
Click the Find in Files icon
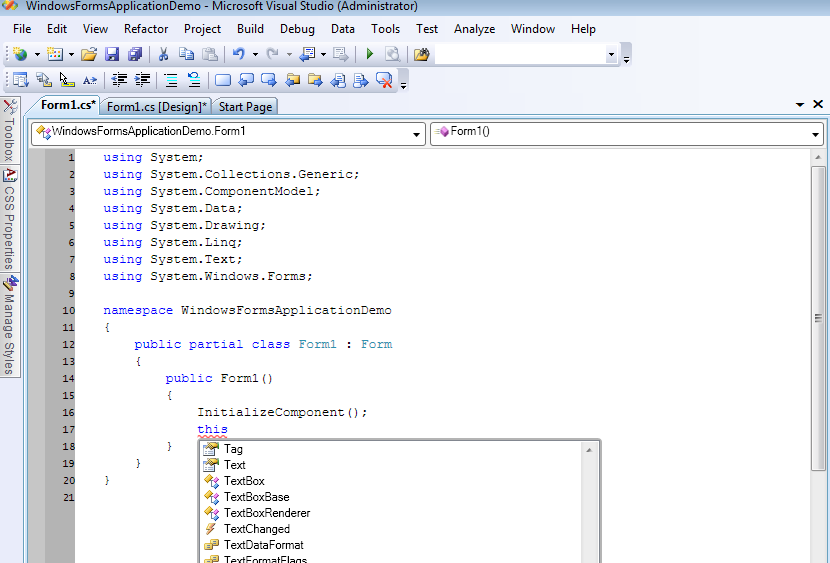(421, 54)
